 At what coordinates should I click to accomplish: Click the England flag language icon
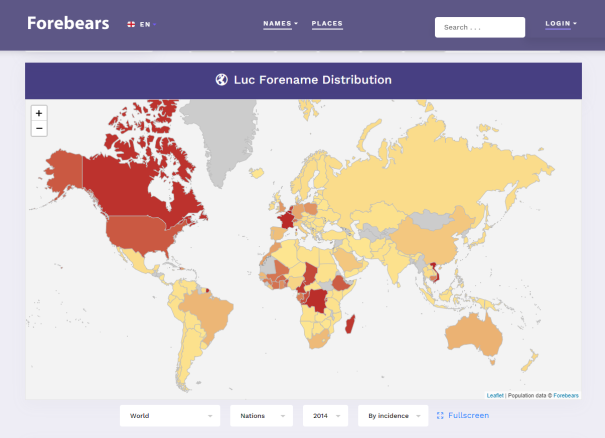pos(132,24)
